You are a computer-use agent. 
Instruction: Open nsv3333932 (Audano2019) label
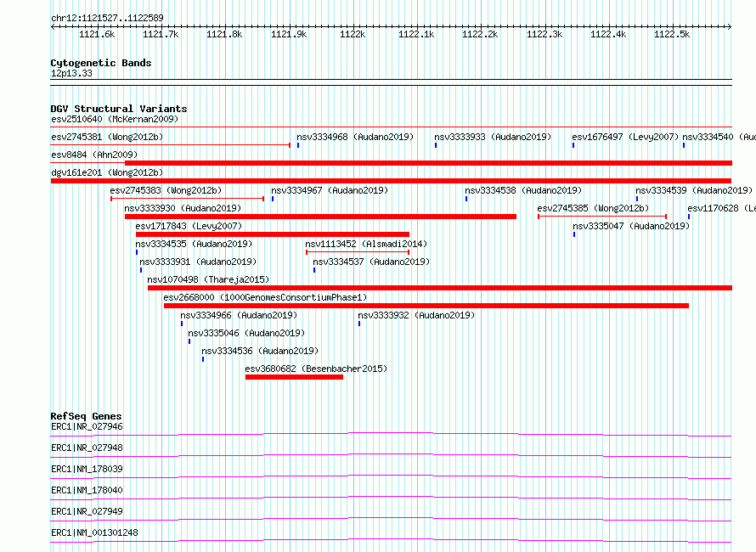[416, 315]
